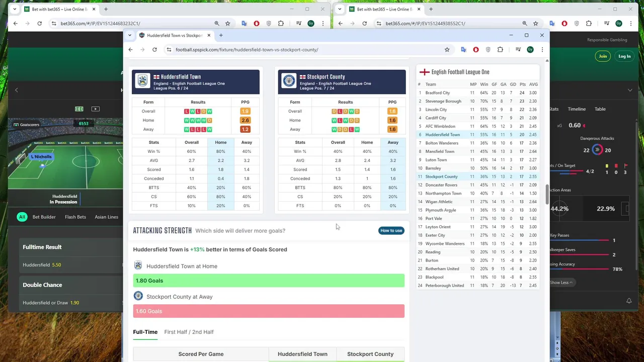Screen dimensions: 644x362
Task: Reload the left bet365 window
Action: pos(39,23)
